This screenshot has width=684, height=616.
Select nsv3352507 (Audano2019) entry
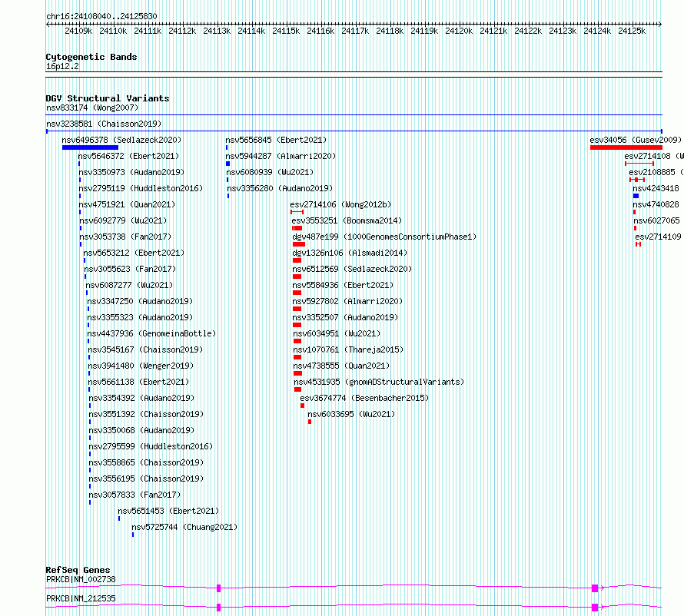pos(345,317)
